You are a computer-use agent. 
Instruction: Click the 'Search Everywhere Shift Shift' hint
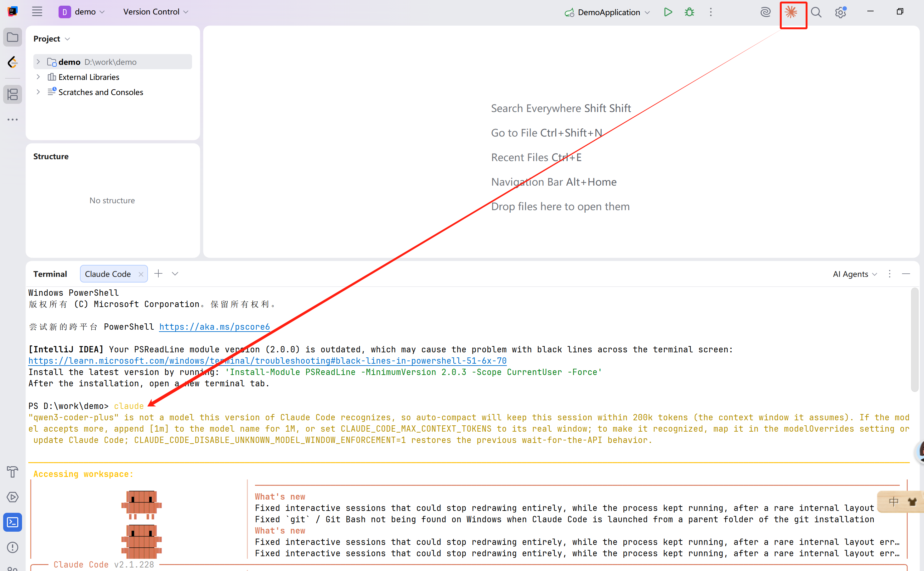coord(561,109)
